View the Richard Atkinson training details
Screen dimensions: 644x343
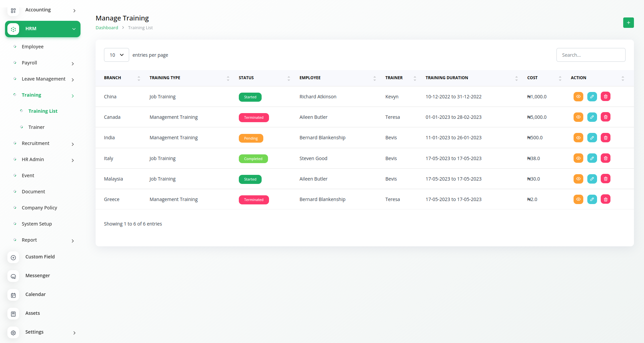(578, 97)
